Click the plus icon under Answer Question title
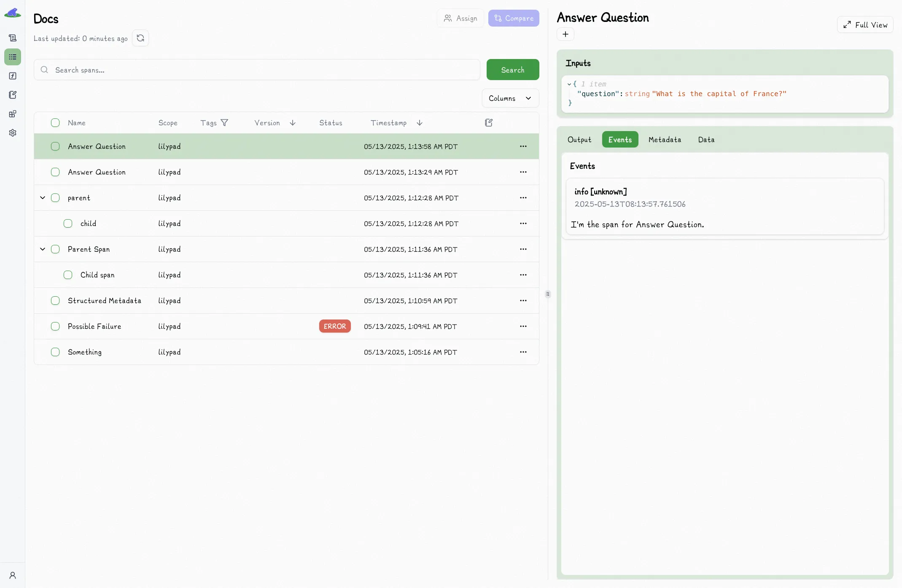Viewport: 902px width, 588px height. coord(565,34)
